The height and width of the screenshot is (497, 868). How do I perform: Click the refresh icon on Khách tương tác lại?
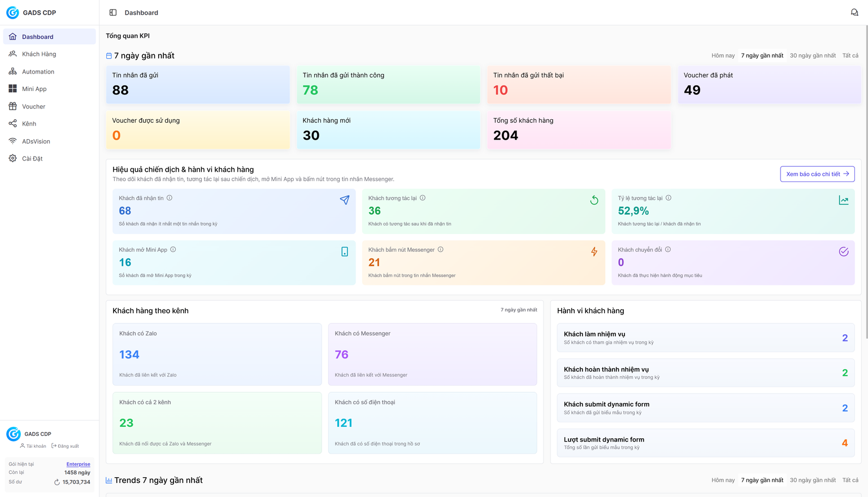click(594, 200)
